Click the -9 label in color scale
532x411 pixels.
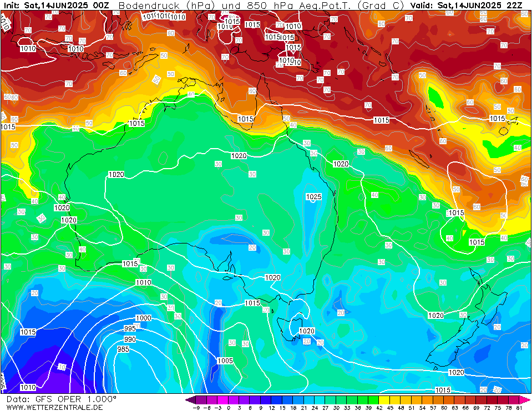click(196, 408)
